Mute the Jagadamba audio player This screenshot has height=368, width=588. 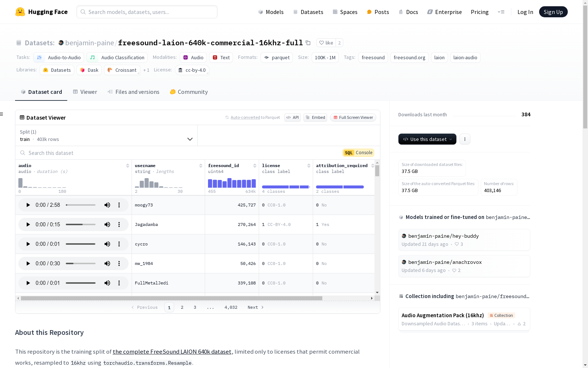(x=107, y=224)
